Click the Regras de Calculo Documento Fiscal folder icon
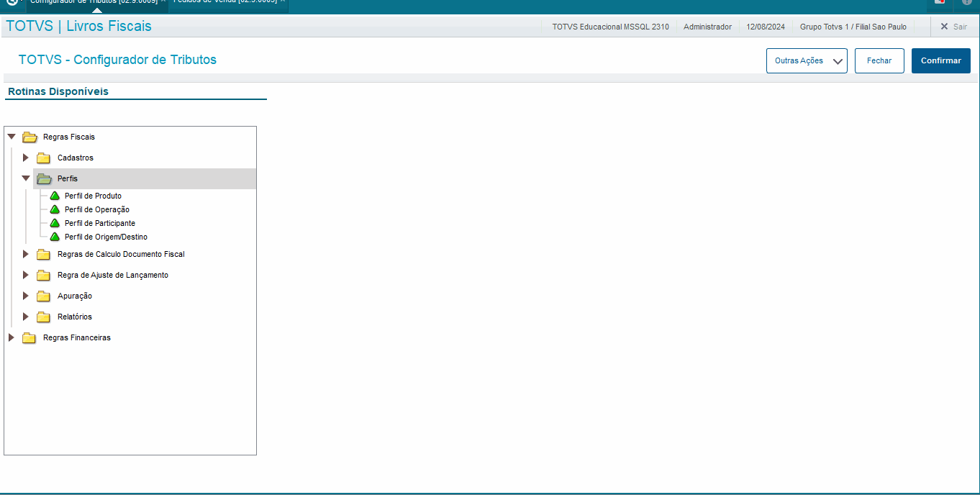Viewport: 980px width, 495px height. (x=44, y=254)
